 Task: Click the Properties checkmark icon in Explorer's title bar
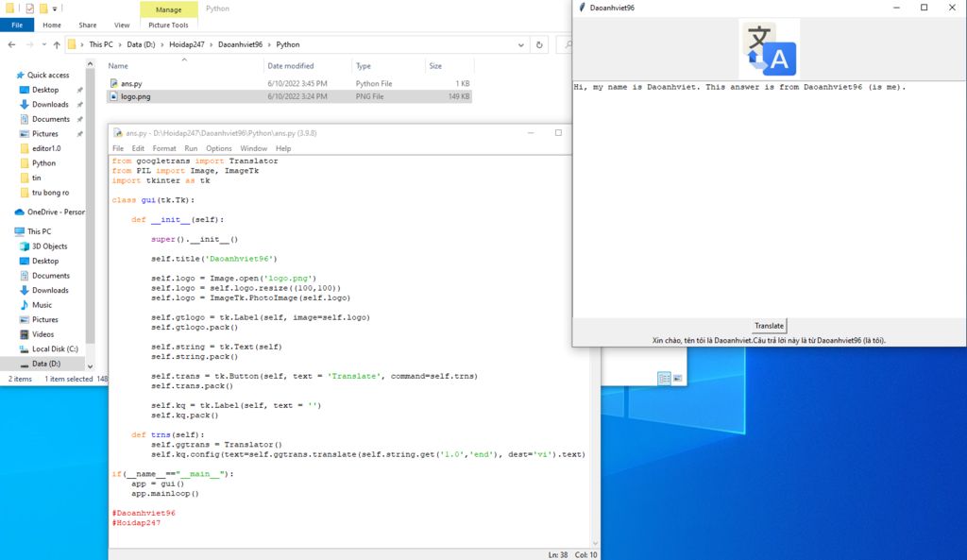[x=29, y=8]
